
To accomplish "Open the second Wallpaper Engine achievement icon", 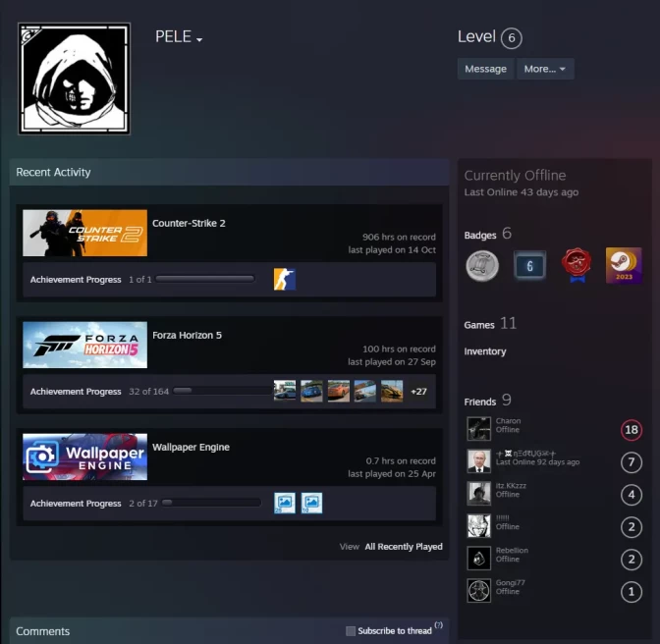I will [x=311, y=503].
